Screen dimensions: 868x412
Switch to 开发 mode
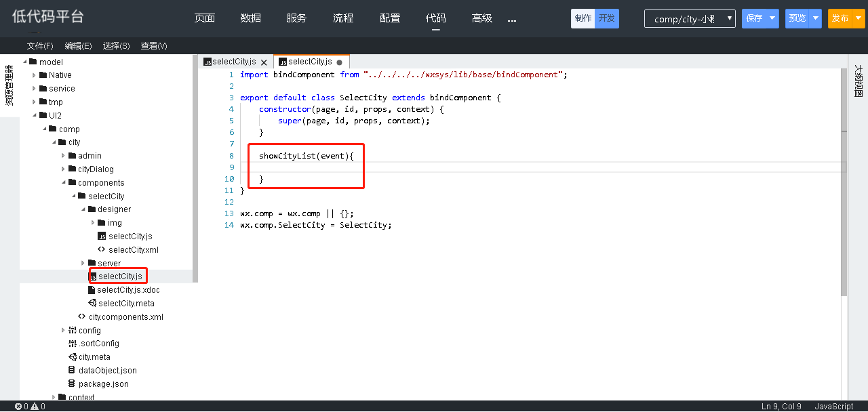point(607,18)
